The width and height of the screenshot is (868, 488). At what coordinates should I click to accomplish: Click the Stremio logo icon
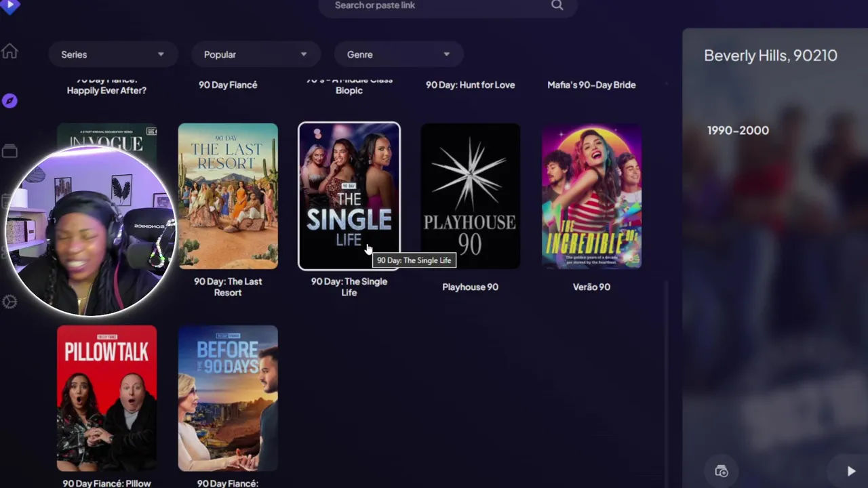(10, 5)
